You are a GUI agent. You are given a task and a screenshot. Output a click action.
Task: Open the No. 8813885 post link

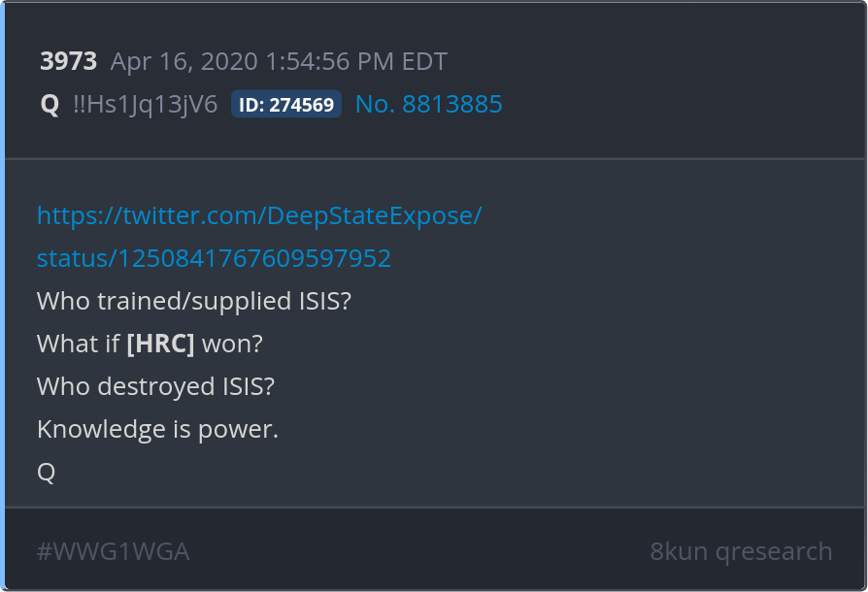[428, 105]
